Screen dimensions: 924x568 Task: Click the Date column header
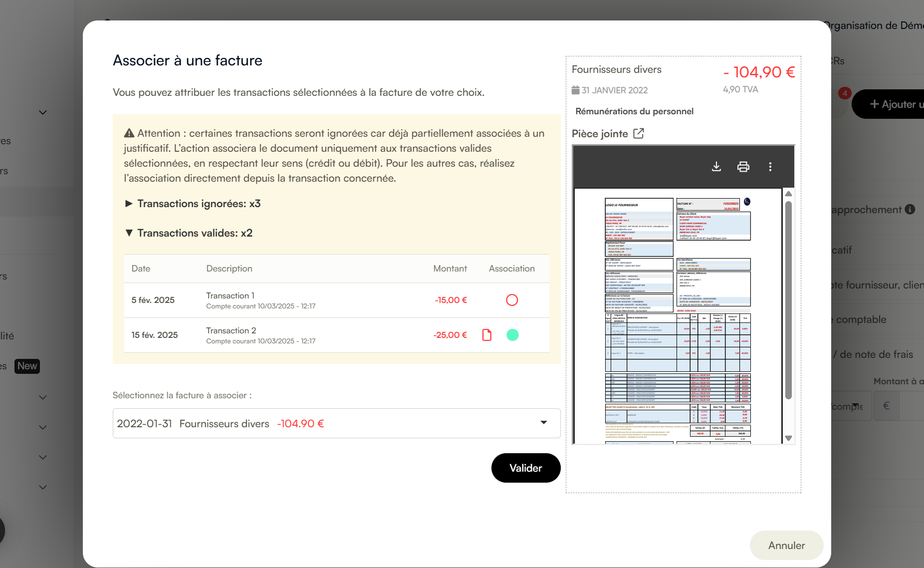pos(141,269)
